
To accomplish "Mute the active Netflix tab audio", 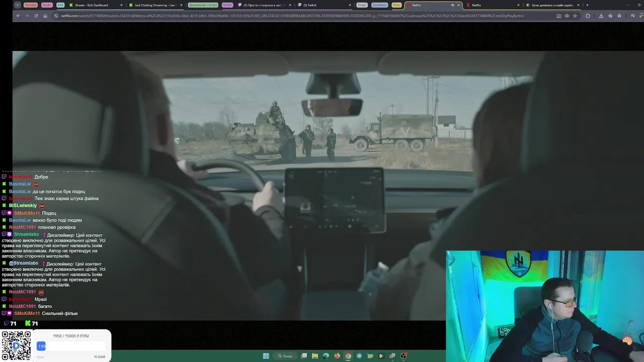I will pos(452,5).
